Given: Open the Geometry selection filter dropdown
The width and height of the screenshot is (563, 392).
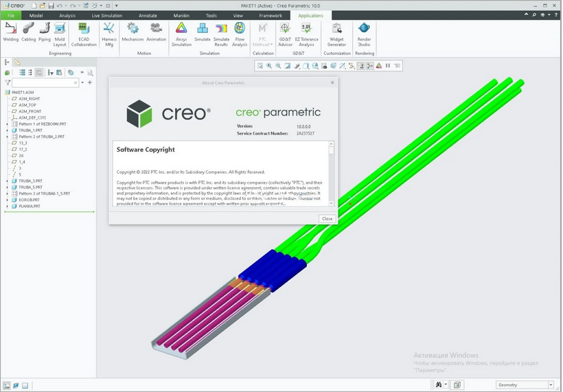Looking at the screenshot, I should point(551,384).
